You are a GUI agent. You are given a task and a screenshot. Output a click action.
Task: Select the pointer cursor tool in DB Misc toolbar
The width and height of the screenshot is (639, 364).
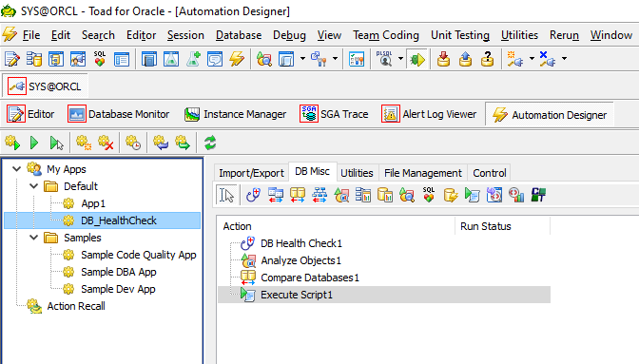point(226,195)
